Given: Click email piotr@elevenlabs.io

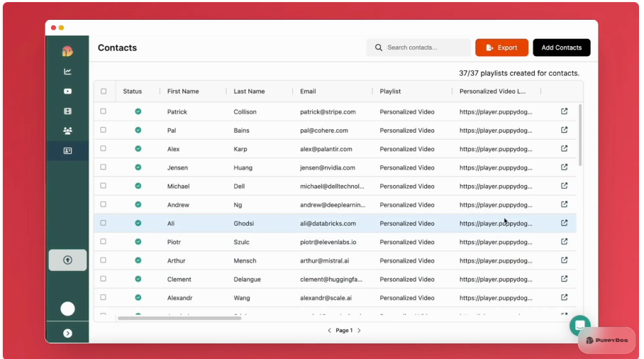Looking at the screenshot, I should click(x=328, y=242).
